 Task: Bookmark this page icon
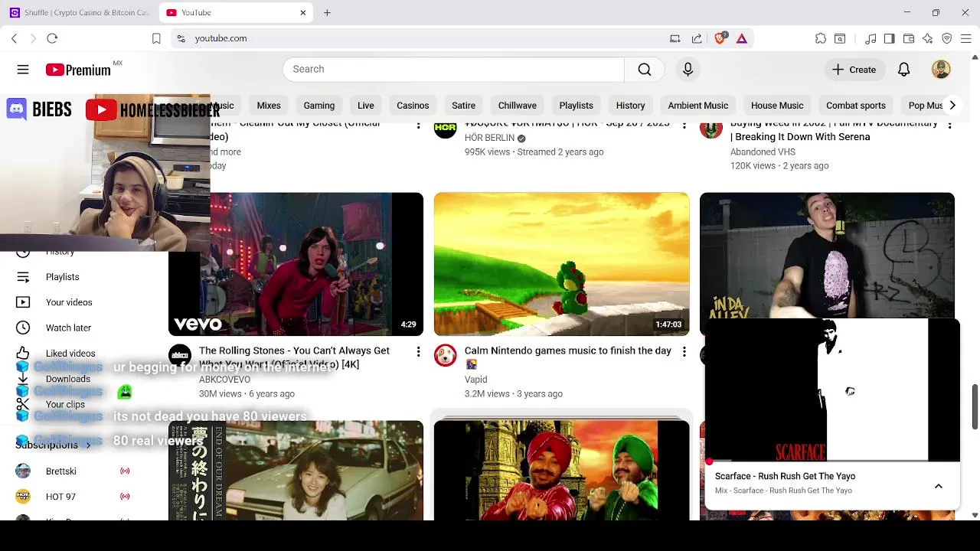156,38
